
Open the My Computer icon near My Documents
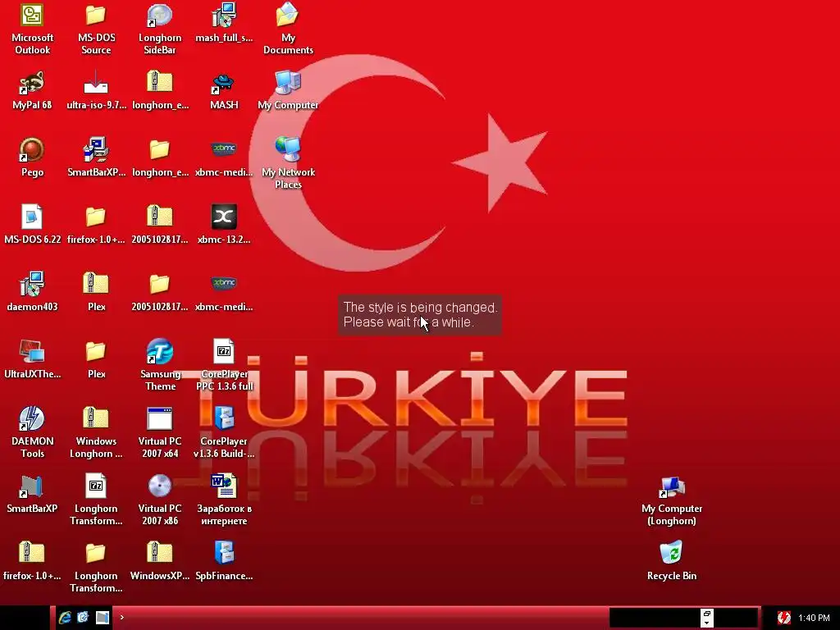pyautogui.click(x=288, y=83)
